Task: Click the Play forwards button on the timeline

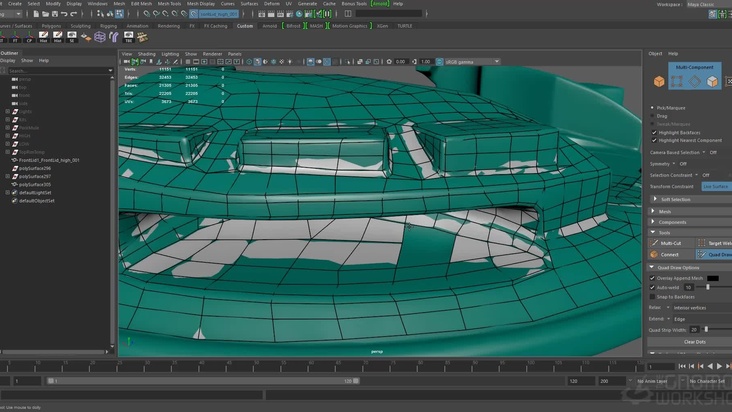Action: tap(719, 367)
